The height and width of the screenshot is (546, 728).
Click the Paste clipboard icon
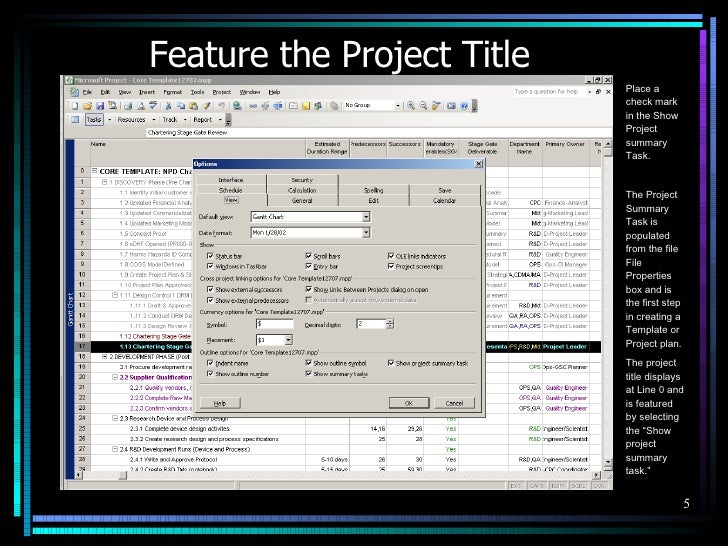194,106
